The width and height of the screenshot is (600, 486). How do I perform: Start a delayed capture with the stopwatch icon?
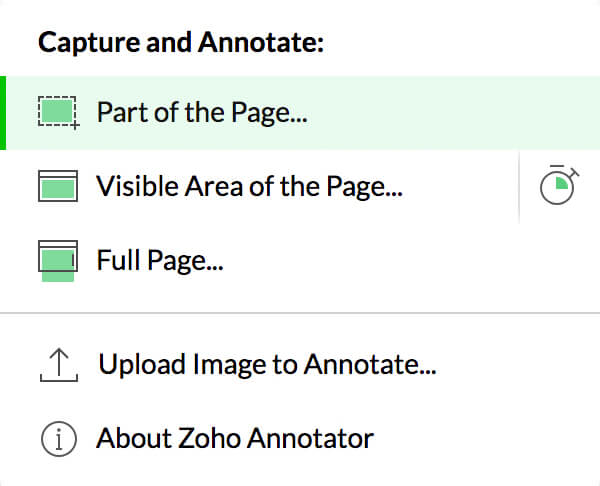(x=559, y=185)
